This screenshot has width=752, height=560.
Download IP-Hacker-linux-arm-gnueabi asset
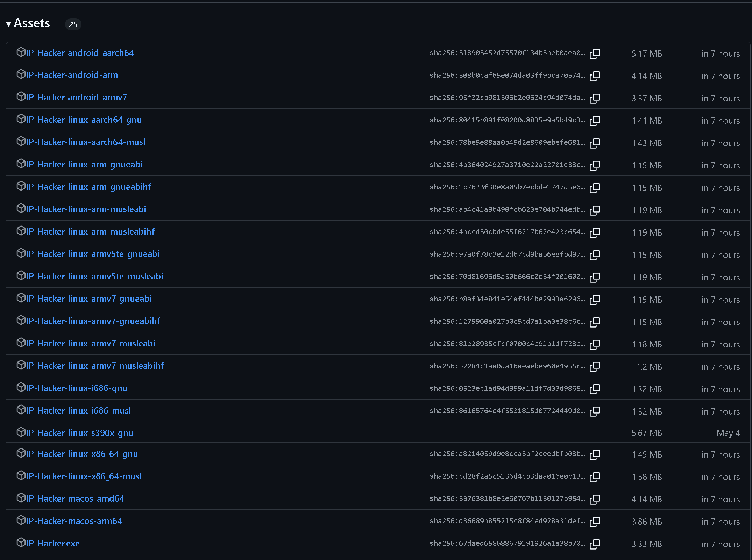coord(84,165)
